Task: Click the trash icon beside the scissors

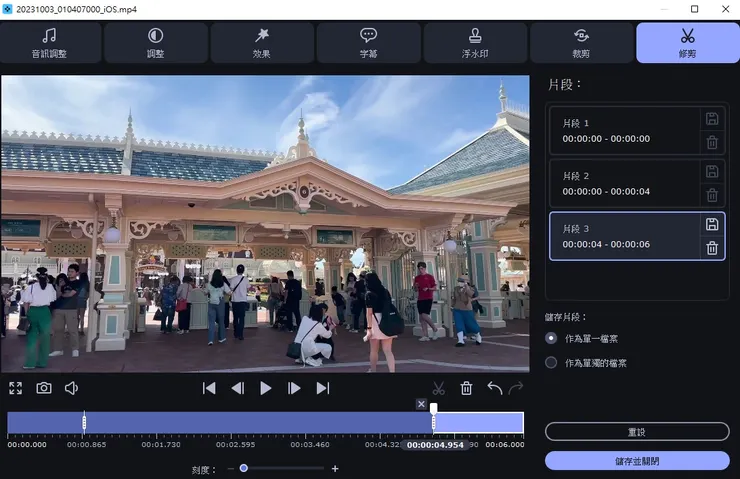Action: coord(466,388)
